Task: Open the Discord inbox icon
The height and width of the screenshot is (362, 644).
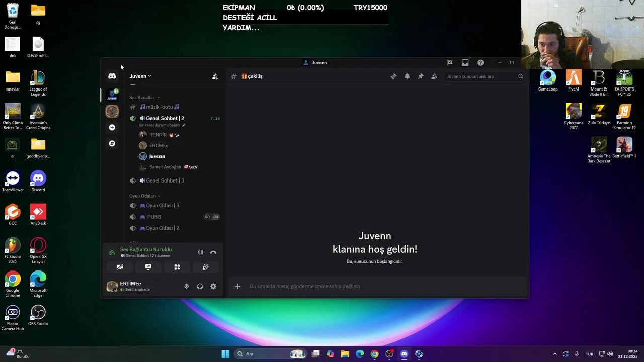Action: pos(465,63)
